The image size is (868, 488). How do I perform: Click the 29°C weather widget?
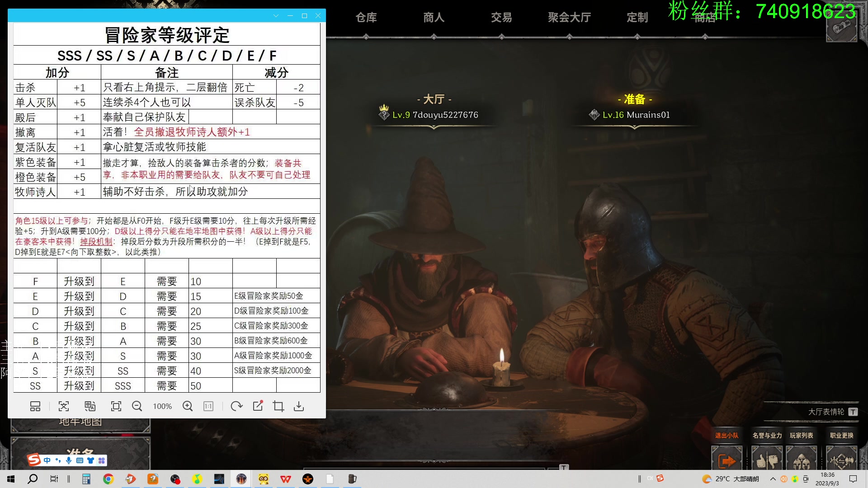731,479
